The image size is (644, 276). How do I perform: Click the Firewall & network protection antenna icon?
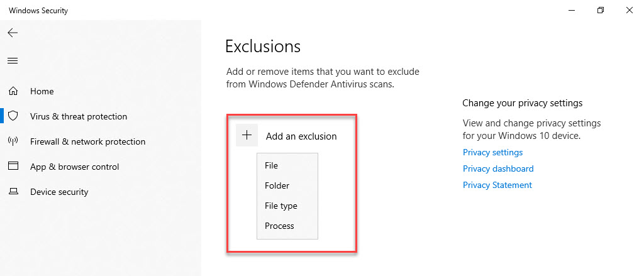(x=13, y=141)
